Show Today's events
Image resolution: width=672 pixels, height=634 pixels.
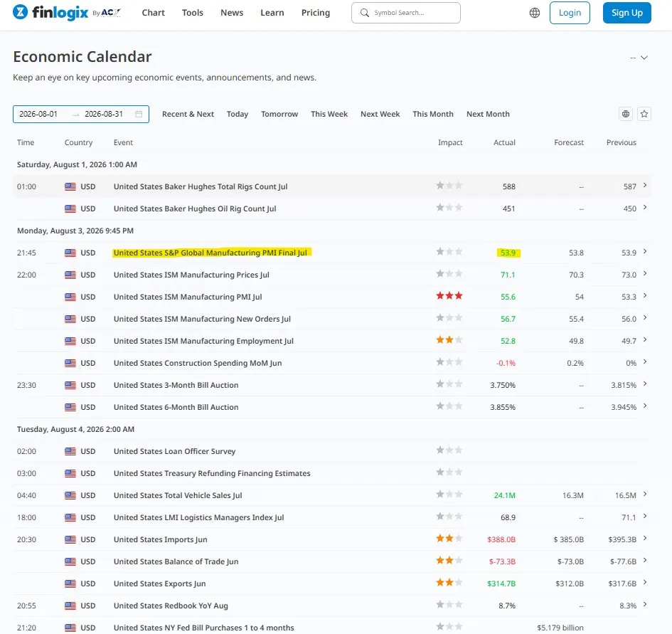[x=238, y=114]
